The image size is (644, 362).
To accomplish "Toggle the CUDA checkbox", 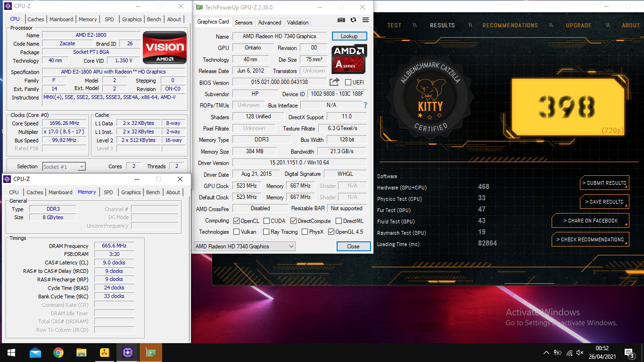I will pyautogui.click(x=267, y=221).
